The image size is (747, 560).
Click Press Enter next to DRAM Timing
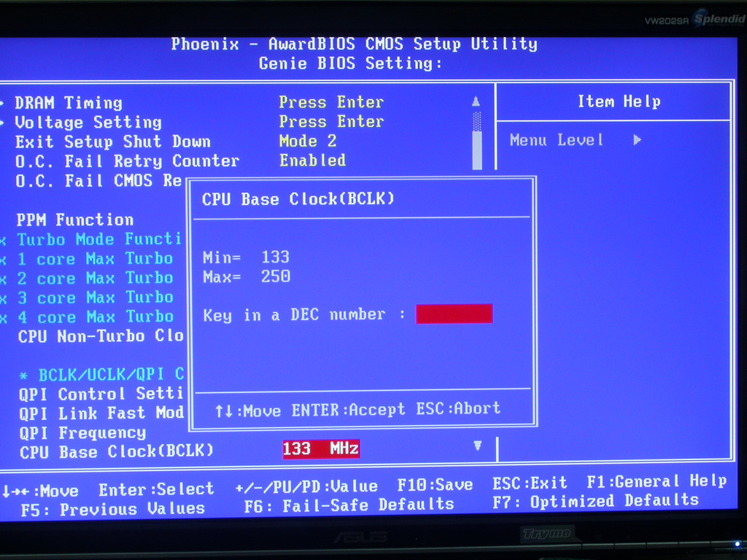pos(331,102)
